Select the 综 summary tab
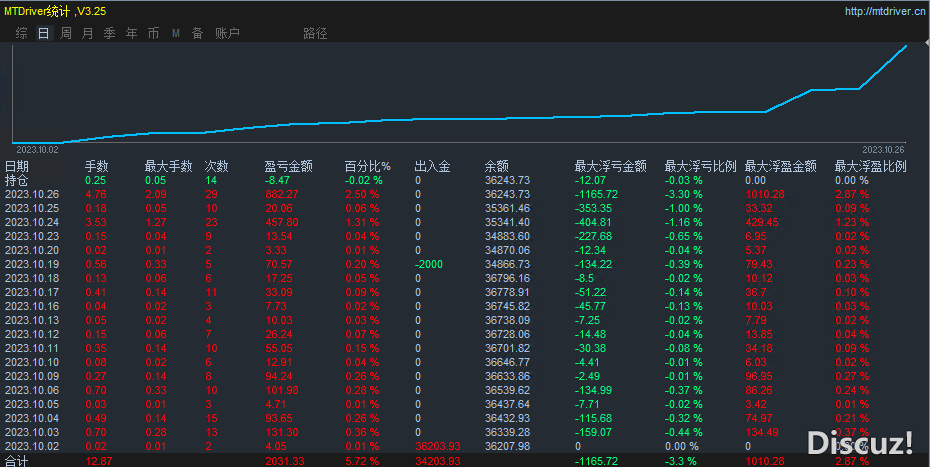The height and width of the screenshot is (467, 930). (x=21, y=33)
